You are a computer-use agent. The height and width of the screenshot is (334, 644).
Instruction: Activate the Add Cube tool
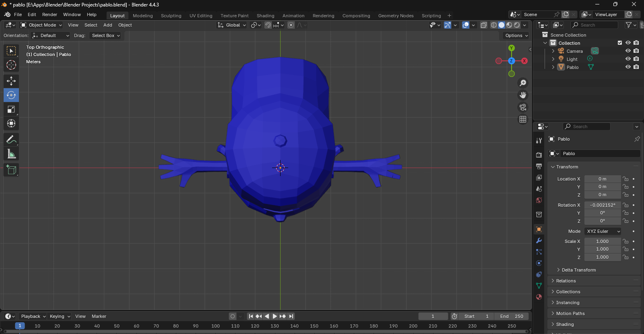11,170
